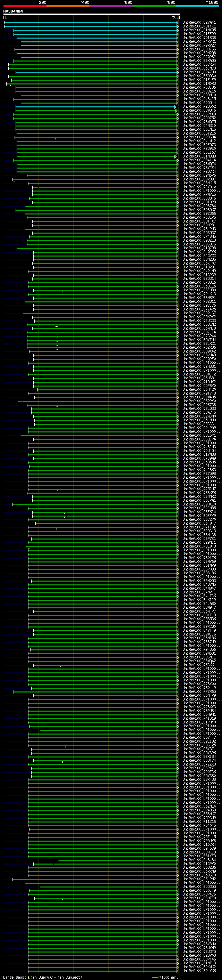Select the UniRef100_Q6FUB0 label
This screenshot has height=980, width=222.
click(x=199, y=290)
